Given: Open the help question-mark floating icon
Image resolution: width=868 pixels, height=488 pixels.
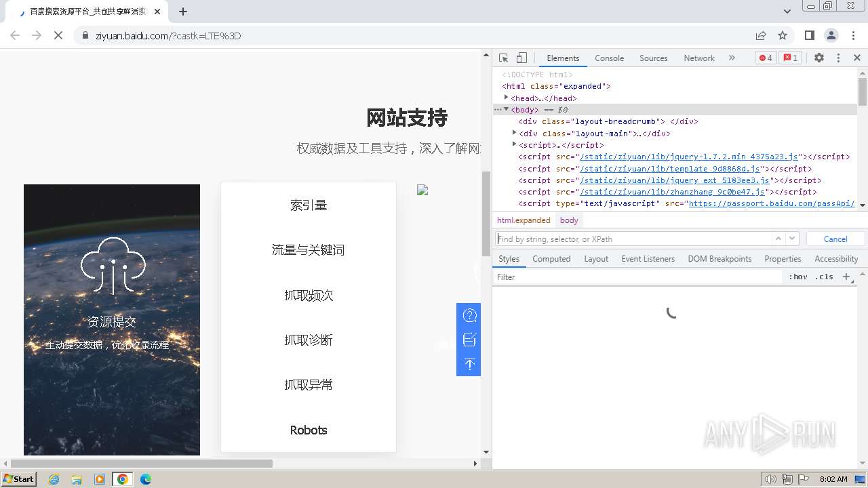Looking at the screenshot, I should point(469,315).
